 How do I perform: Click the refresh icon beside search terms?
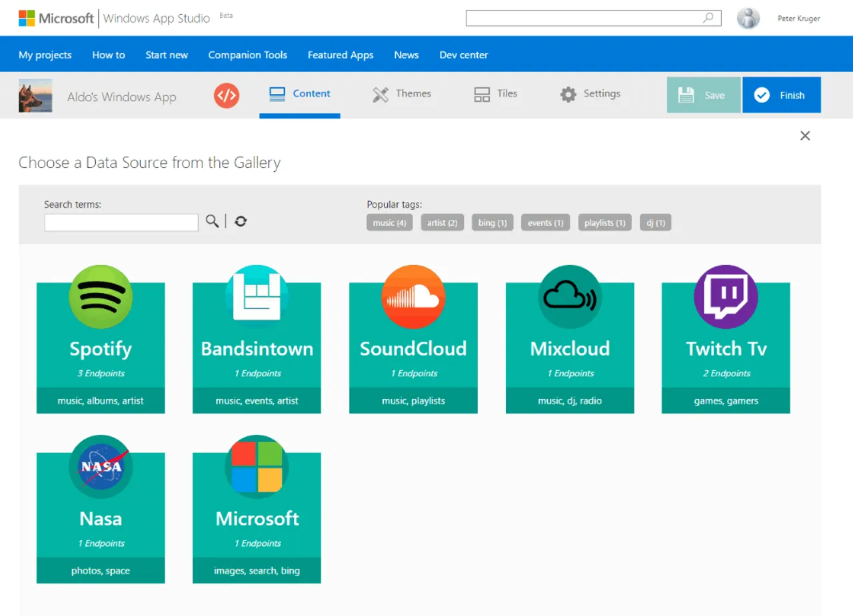coord(241,221)
